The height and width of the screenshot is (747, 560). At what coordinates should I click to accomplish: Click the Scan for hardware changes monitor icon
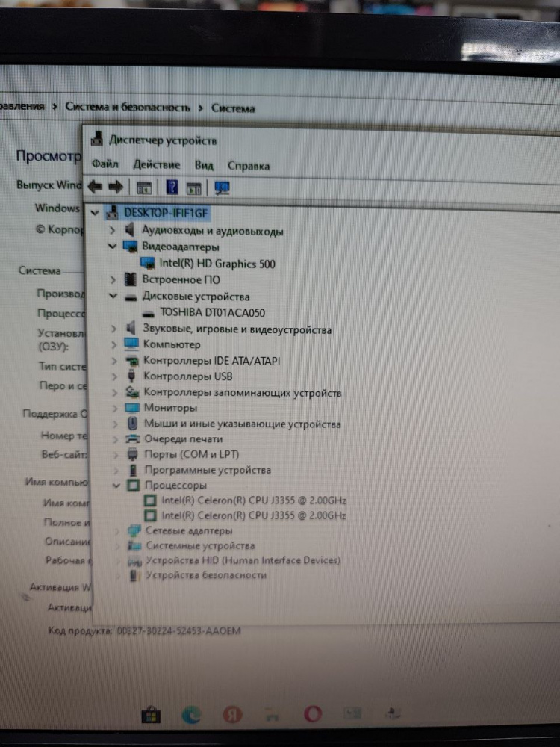222,187
